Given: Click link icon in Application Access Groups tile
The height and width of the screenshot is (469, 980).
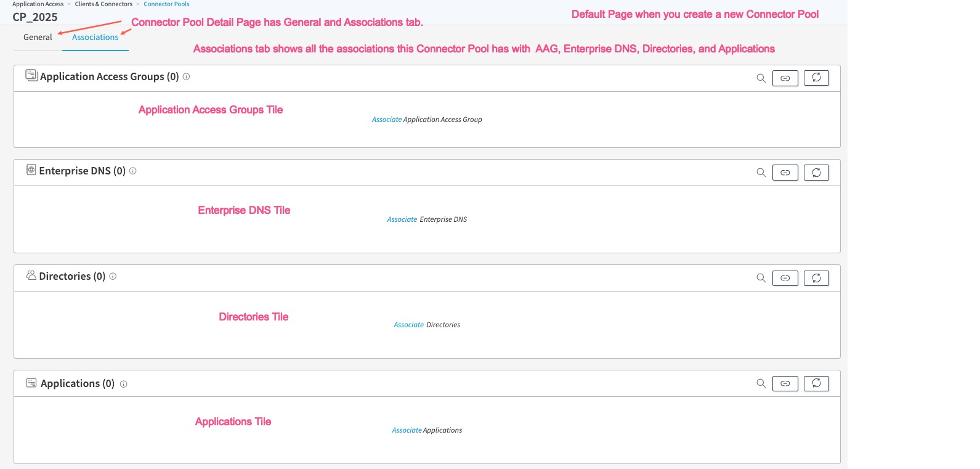Looking at the screenshot, I should [785, 78].
